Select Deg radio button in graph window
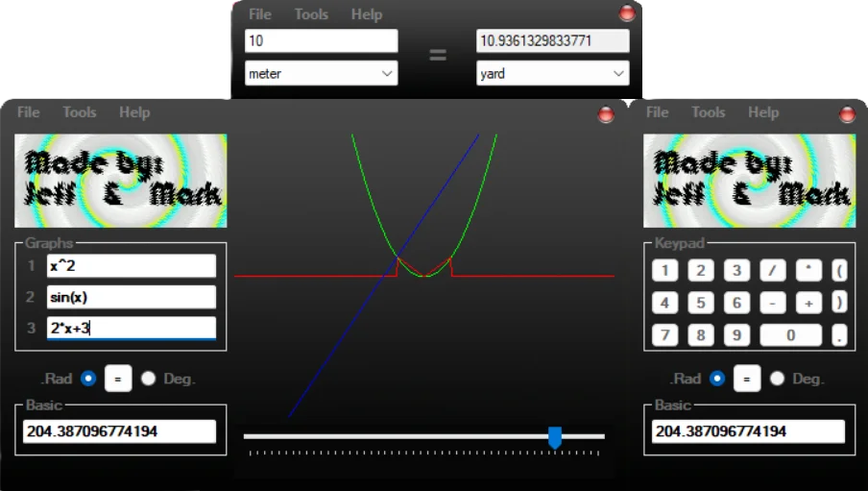The height and width of the screenshot is (491, 868). click(x=148, y=379)
